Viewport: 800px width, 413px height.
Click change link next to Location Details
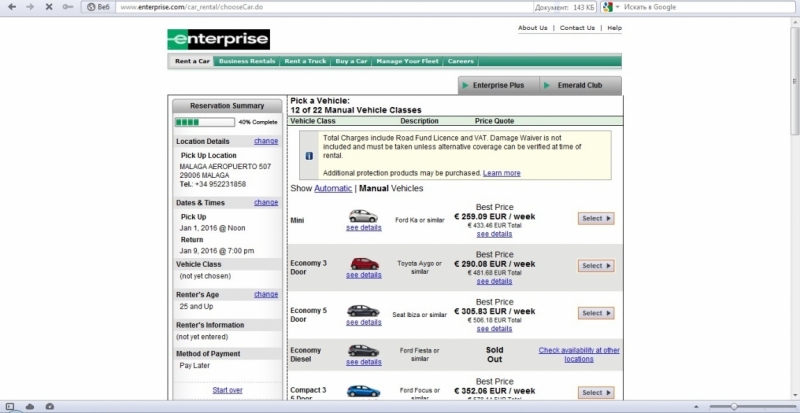click(x=266, y=141)
